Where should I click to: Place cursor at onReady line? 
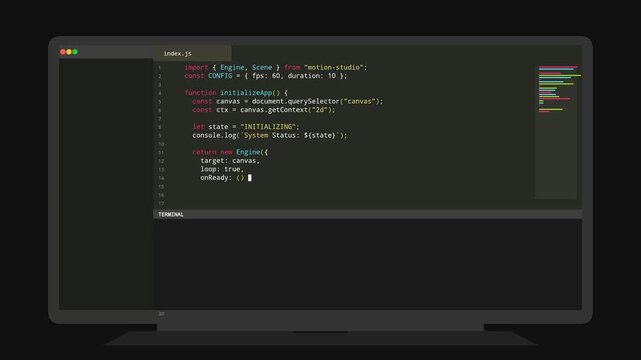(x=226, y=178)
